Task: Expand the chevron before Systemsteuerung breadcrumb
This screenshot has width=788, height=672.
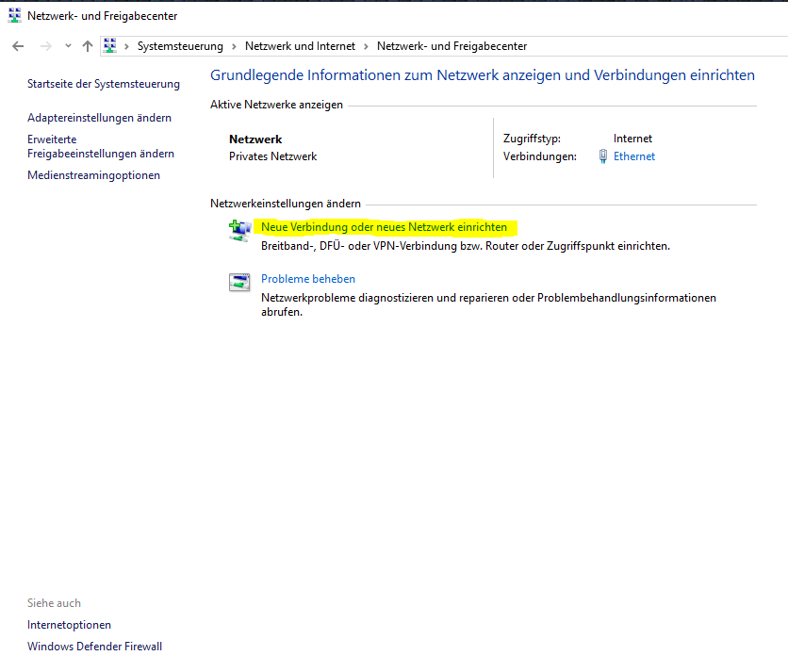Action: click(127, 46)
